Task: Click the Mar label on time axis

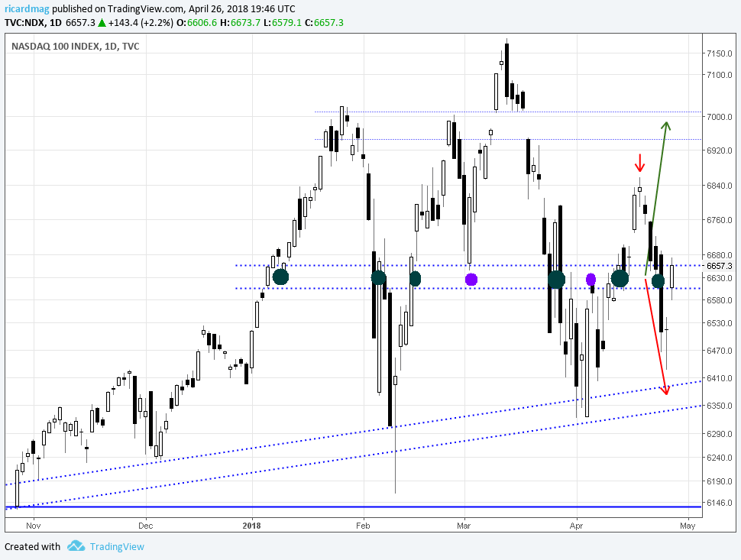Action: 464,526
